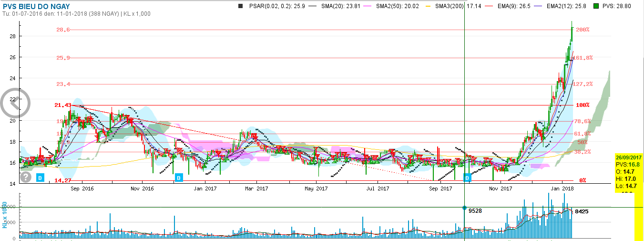The width and height of the screenshot is (644, 241).
Task: Click the 100% Fibonacci level label
Action: click(583, 105)
